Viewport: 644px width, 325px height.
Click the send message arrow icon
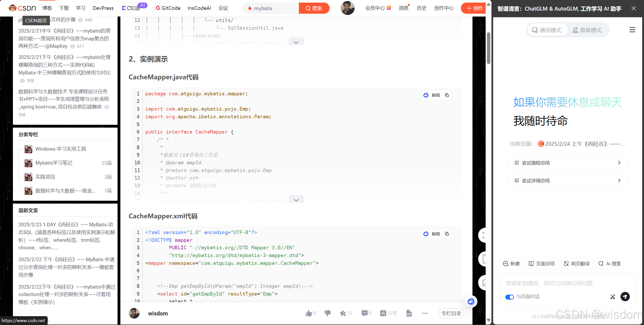(625, 297)
